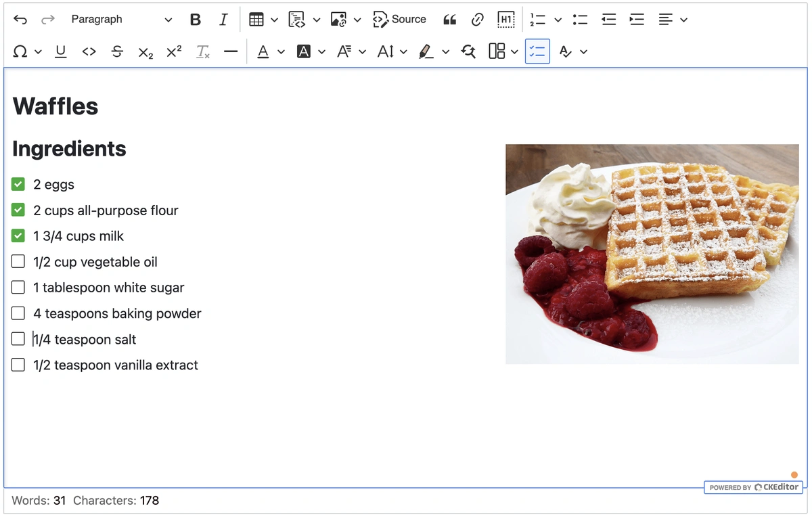Insert a horizontal line
The height and width of the screenshot is (519, 812).
pos(231,51)
